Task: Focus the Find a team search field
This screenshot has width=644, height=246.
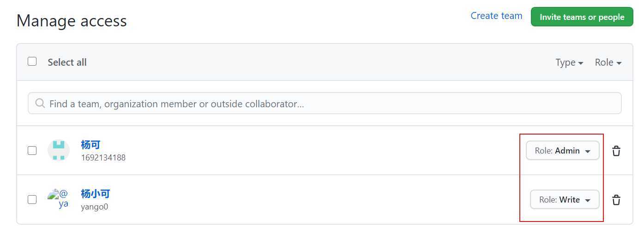Action: [325, 103]
